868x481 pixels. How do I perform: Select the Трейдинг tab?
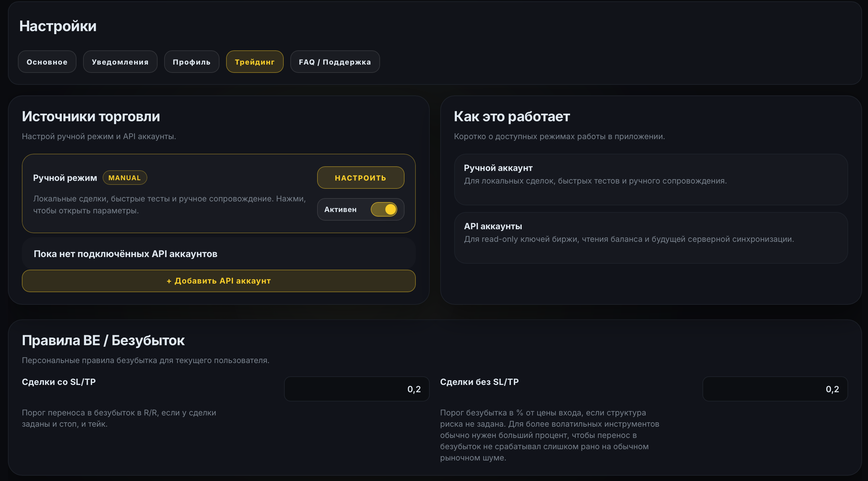tap(254, 62)
